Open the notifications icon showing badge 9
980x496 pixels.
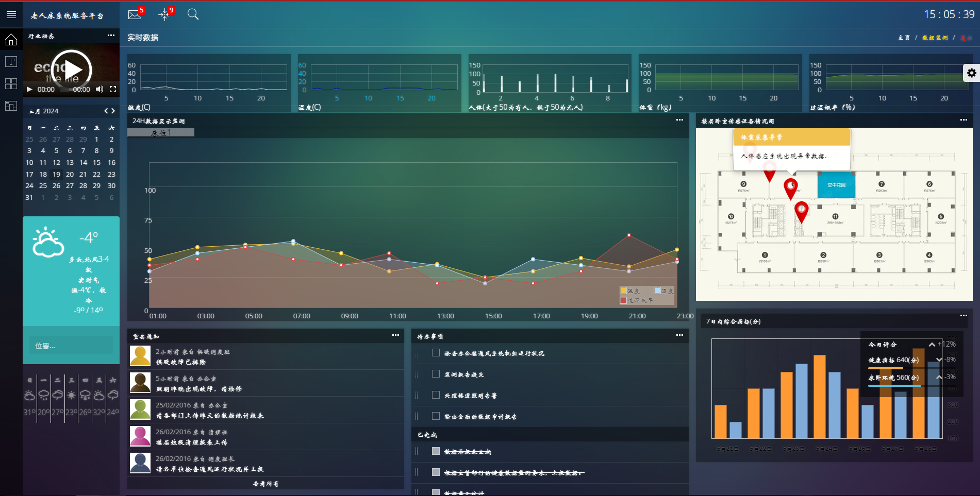pyautogui.click(x=164, y=14)
